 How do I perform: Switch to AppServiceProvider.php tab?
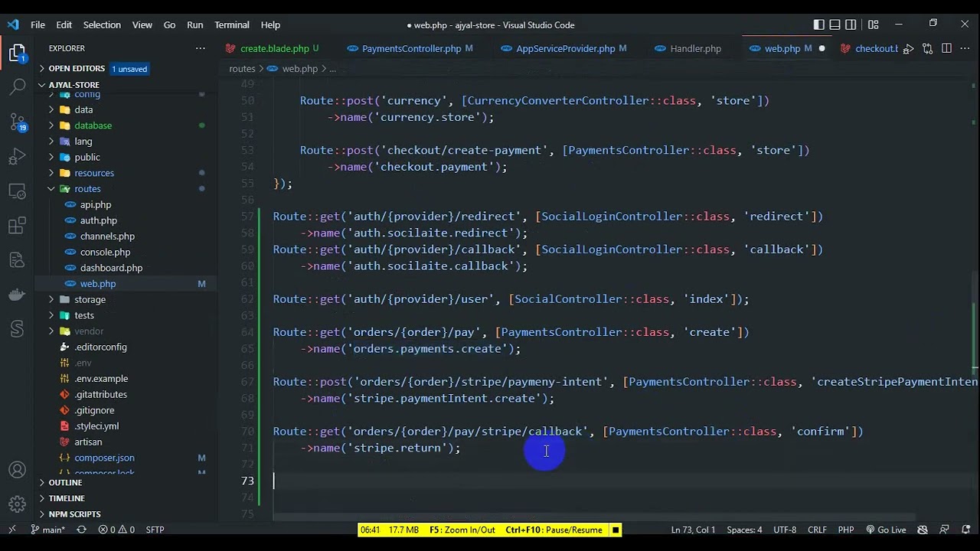tap(565, 48)
